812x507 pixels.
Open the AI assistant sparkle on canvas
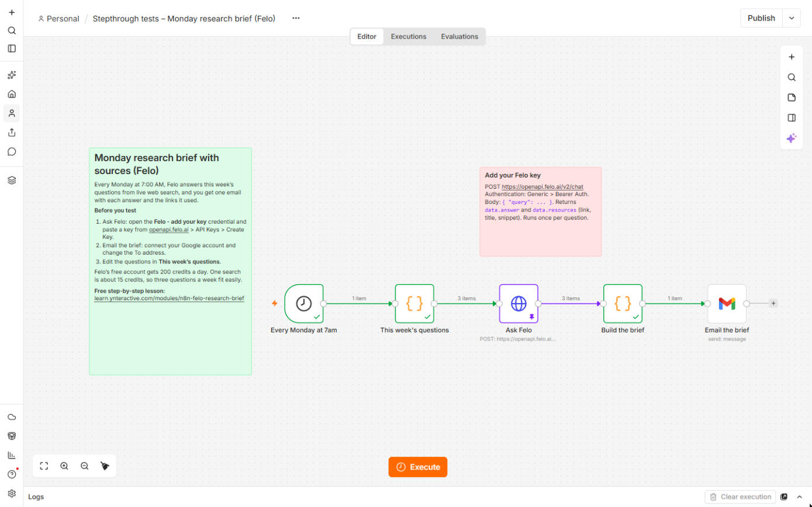(x=792, y=138)
